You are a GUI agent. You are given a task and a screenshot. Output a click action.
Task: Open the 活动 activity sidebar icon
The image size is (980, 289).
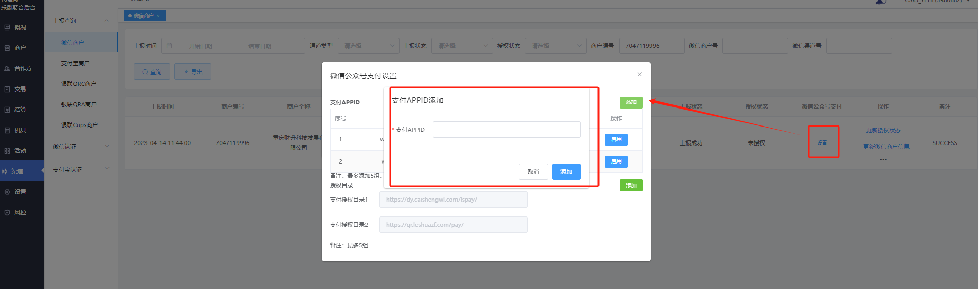click(x=7, y=151)
